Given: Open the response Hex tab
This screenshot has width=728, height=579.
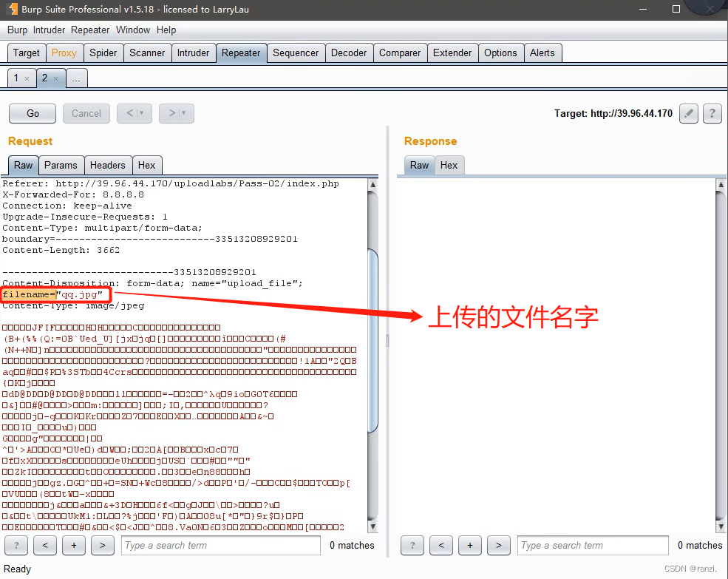Looking at the screenshot, I should (449, 166).
